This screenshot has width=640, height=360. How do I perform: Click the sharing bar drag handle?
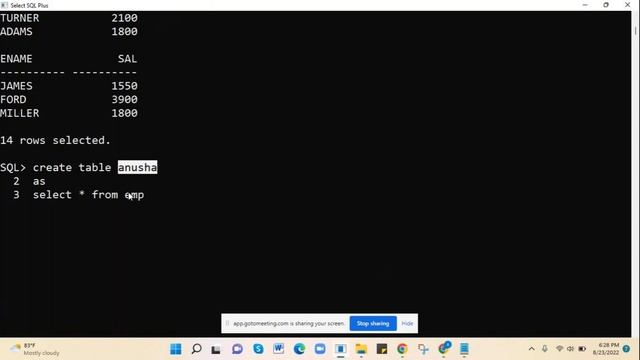pyautogui.click(x=227, y=324)
